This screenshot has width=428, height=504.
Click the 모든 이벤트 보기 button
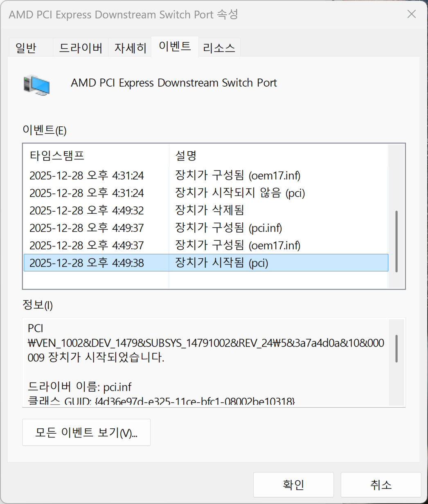[86, 432]
